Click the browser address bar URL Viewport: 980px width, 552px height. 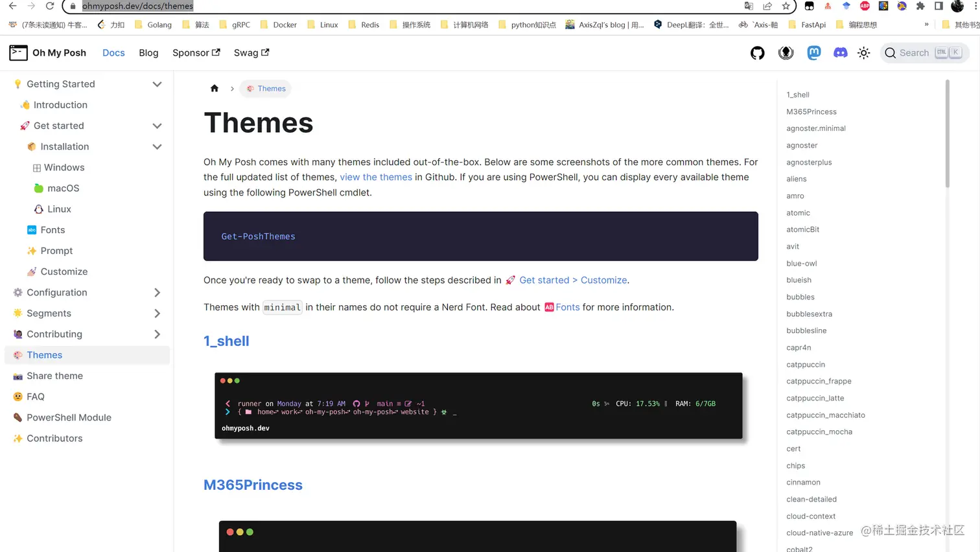137,6
